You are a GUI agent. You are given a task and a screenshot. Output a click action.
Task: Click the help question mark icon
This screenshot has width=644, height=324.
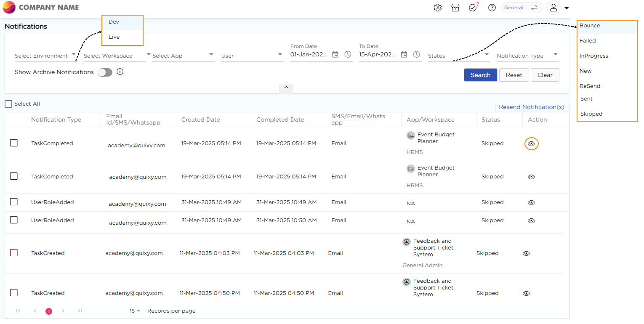[492, 8]
